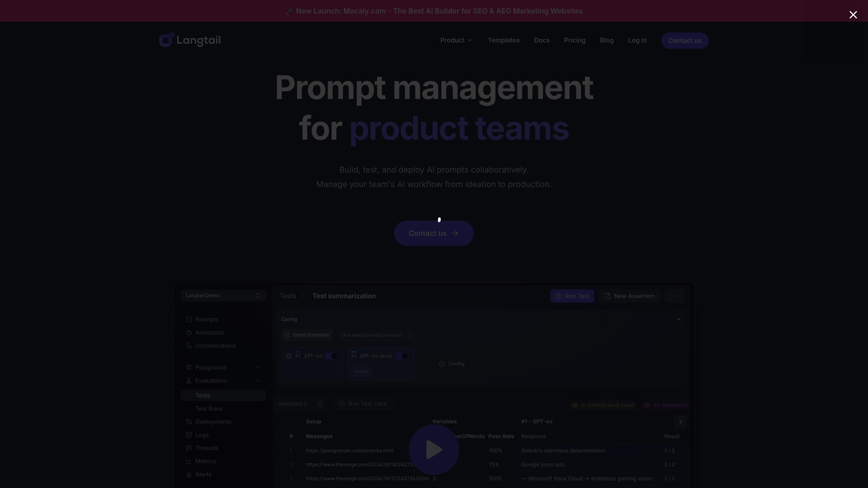The width and height of the screenshot is (868, 488).
Task: Click the Tests breadcrumb link
Action: [x=288, y=296]
